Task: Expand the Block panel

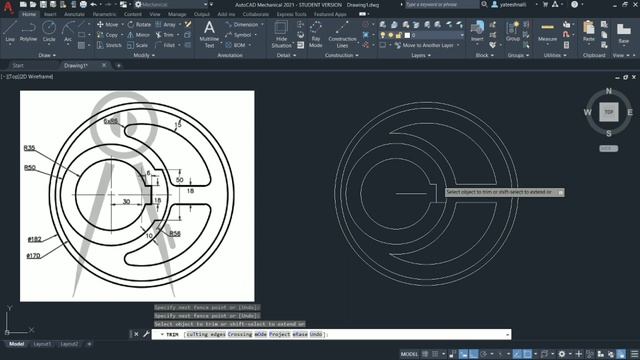Action: pyautogui.click(x=484, y=55)
